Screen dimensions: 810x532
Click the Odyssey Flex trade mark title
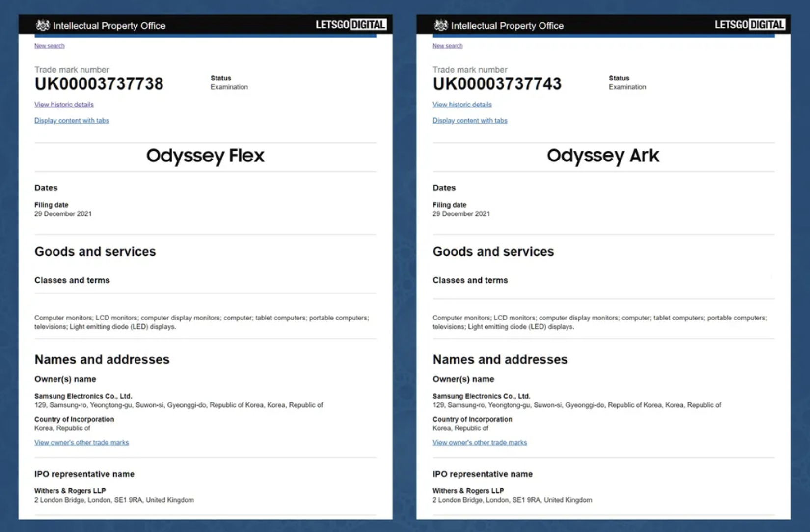(205, 156)
